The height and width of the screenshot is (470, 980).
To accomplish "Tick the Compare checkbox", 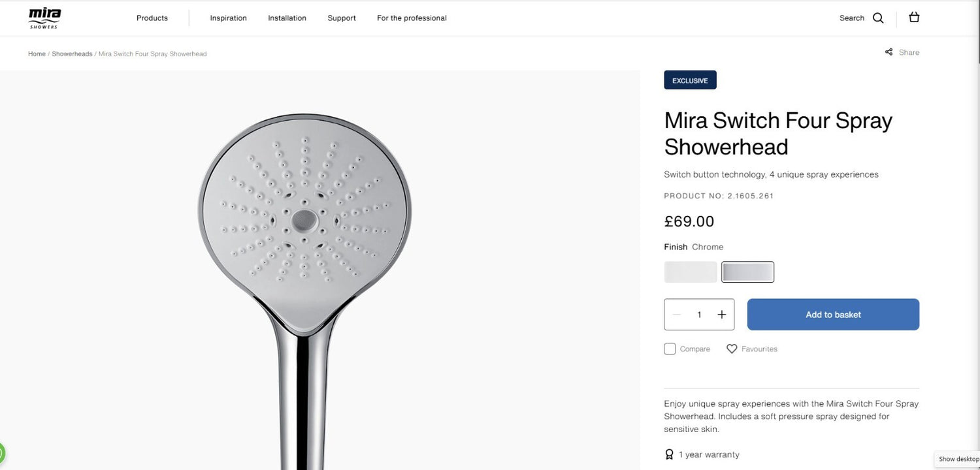I will point(670,349).
